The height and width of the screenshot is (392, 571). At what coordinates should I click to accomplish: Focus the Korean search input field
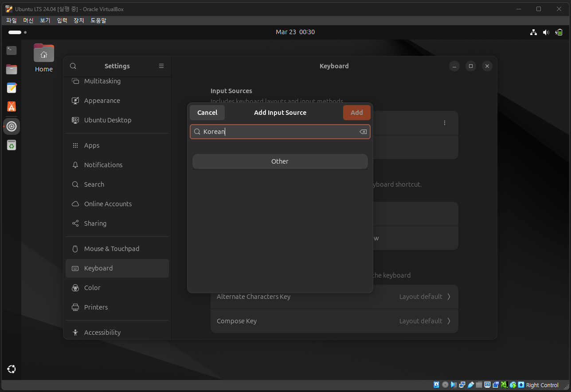[x=280, y=132]
